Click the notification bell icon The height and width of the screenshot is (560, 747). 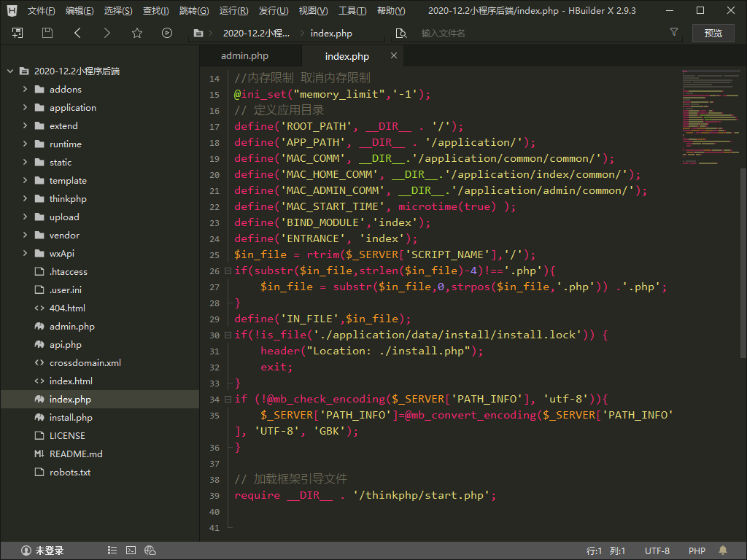[723, 551]
